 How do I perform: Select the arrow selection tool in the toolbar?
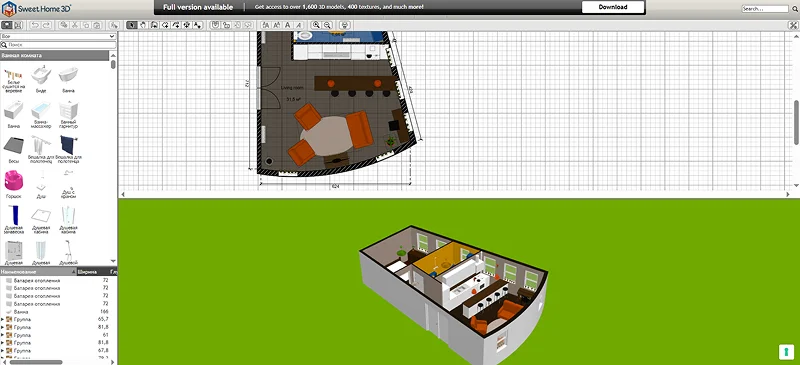[132, 25]
